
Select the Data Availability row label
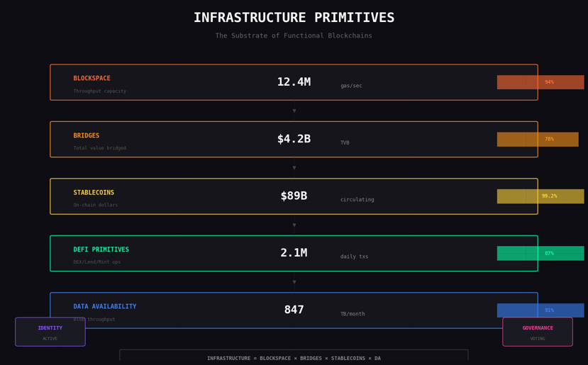105,307
